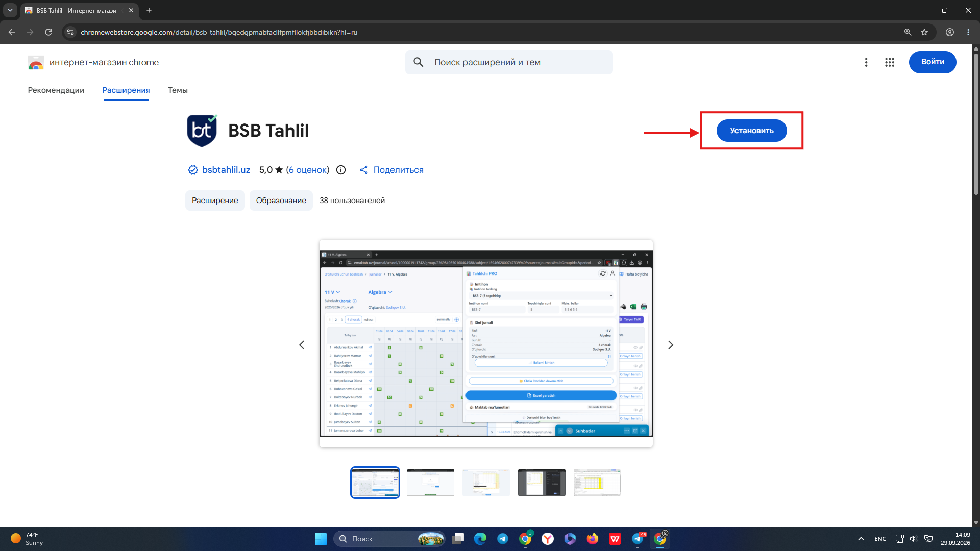Open the clock showing 14:09
The image size is (980, 551).
955,539
